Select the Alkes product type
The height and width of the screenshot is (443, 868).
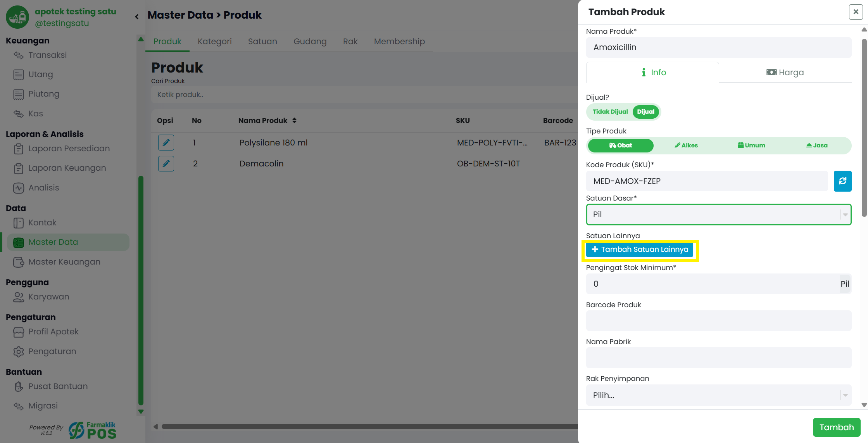coord(686,145)
